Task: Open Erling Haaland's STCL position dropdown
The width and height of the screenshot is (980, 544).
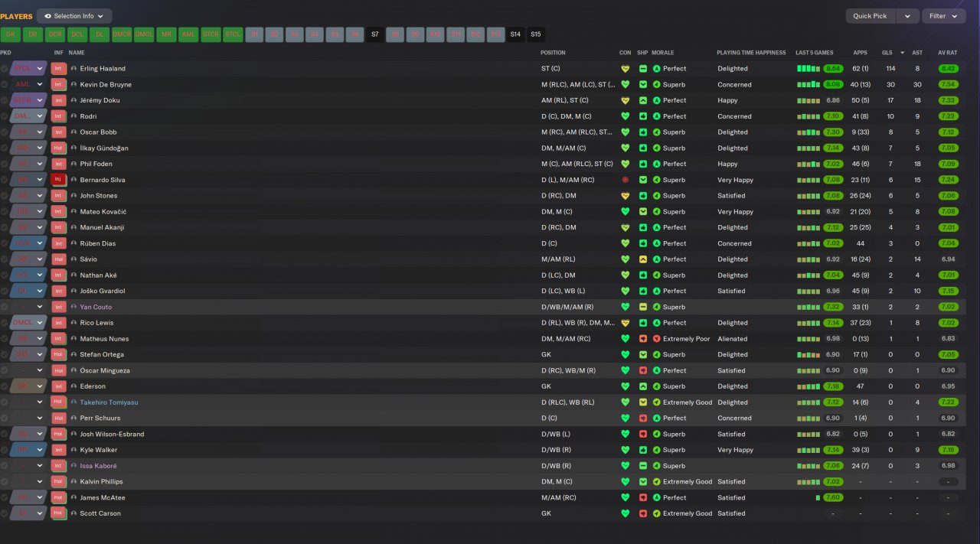Action: click(28, 69)
